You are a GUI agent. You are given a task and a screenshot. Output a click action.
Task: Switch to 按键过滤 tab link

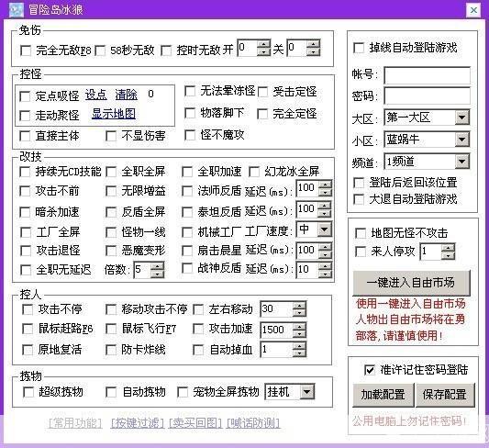pyautogui.click(x=138, y=423)
